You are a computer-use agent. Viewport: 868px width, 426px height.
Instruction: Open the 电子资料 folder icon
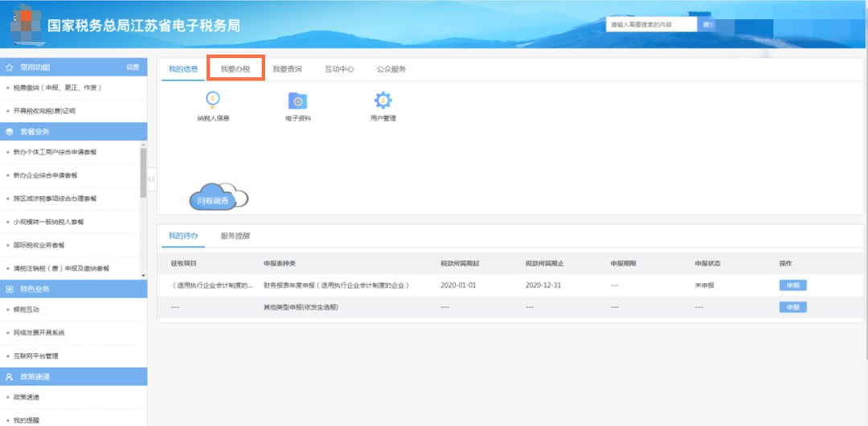click(x=297, y=100)
